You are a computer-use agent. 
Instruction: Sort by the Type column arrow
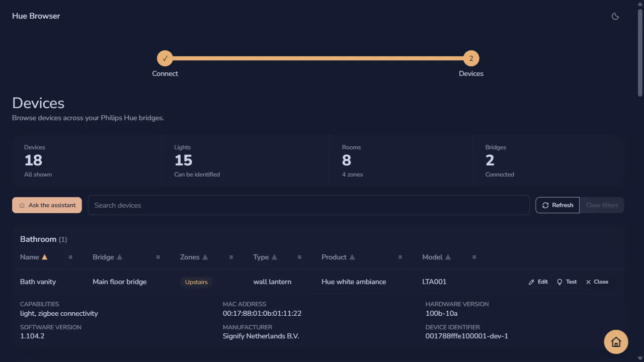pos(274,257)
